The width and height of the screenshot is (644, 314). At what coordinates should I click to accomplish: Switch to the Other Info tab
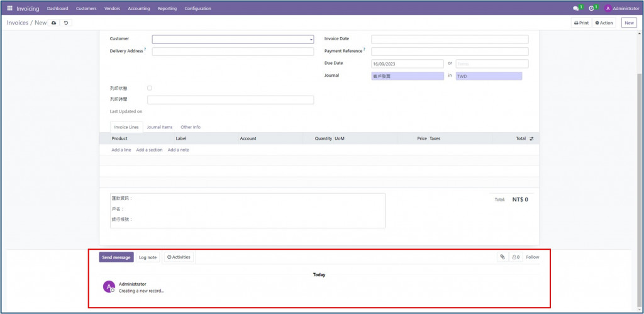[191, 127]
